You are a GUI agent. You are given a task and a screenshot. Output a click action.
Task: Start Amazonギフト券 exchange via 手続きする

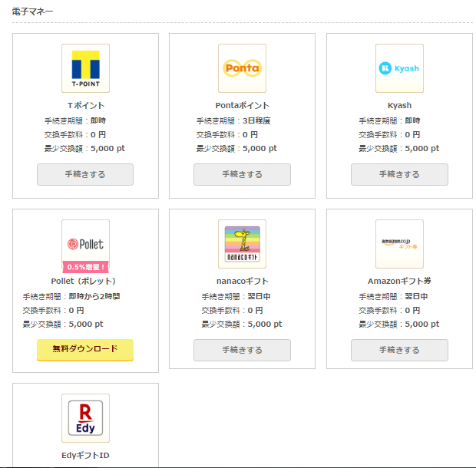[399, 350]
